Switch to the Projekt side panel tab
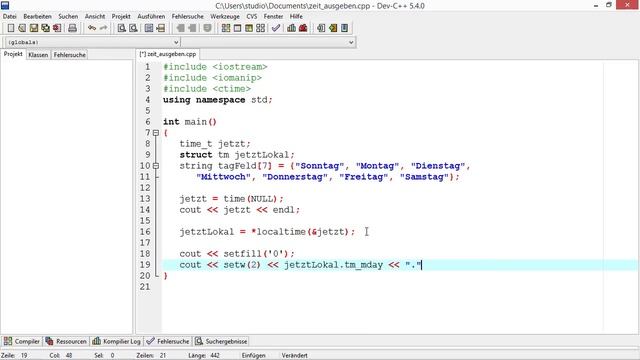This screenshot has width=640, height=360. pyautogui.click(x=13, y=54)
